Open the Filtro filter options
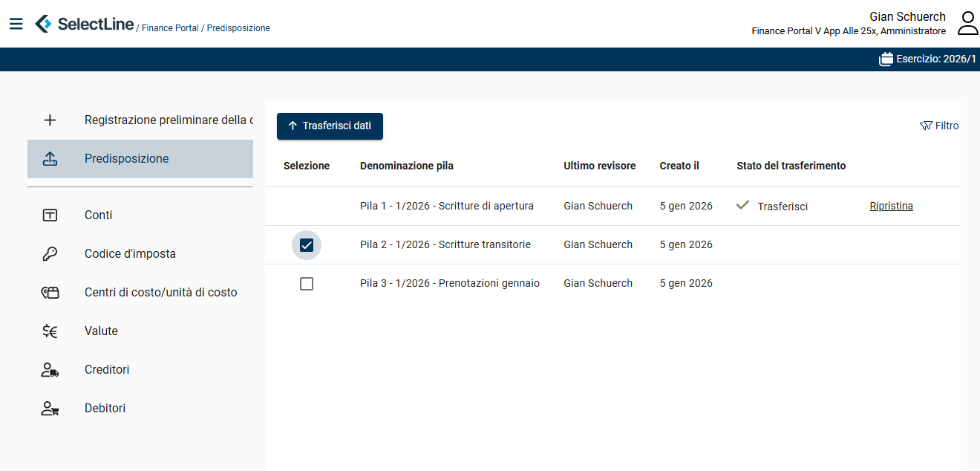This screenshot has height=471, width=980. click(x=939, y=126)
